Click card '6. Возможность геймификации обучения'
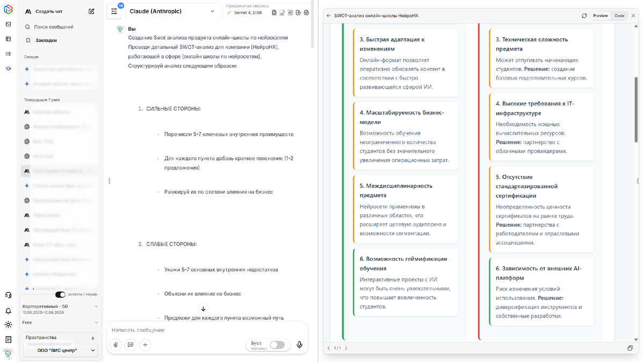Image resolution: width=644 pixels, height=362 pixels. coord(405,282)
